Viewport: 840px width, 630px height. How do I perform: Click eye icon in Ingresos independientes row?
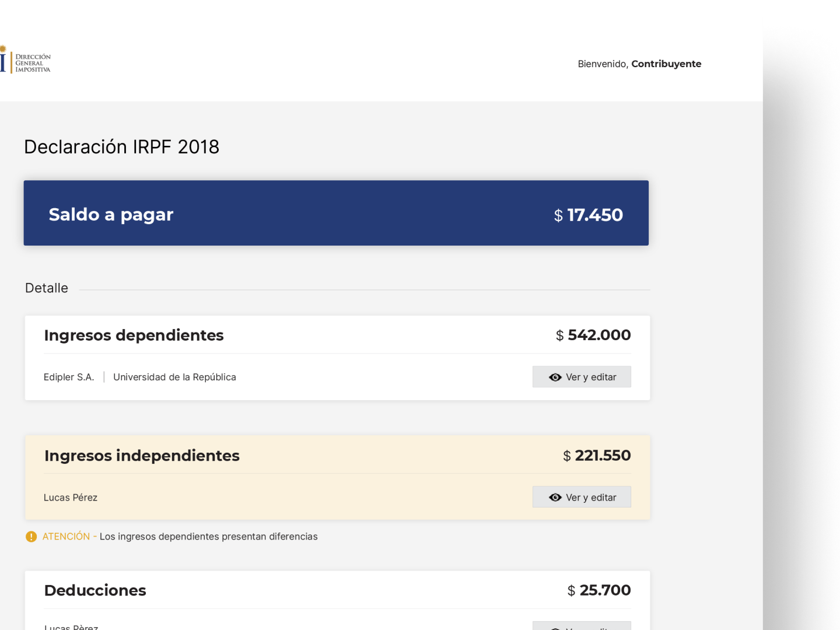555,498
